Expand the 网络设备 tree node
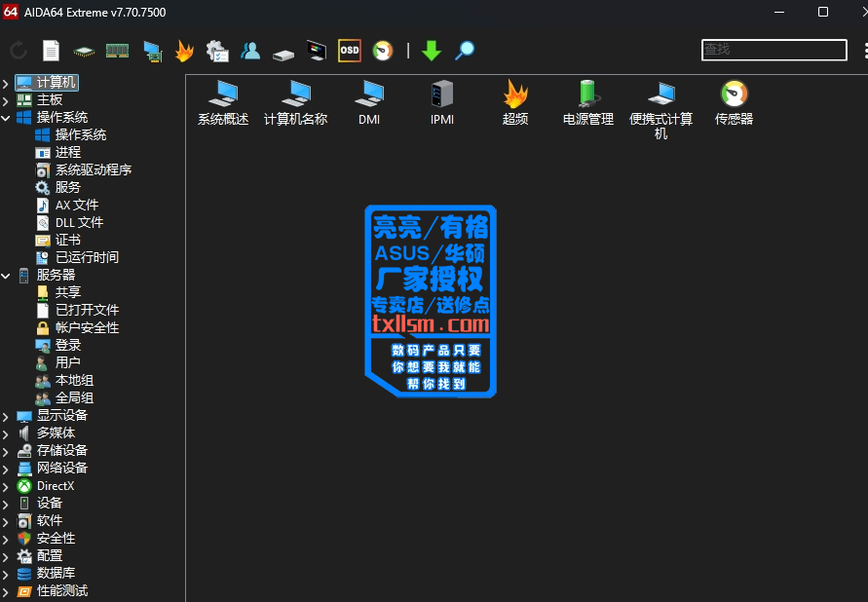This screenshot has height=602, width=868. 6,469
